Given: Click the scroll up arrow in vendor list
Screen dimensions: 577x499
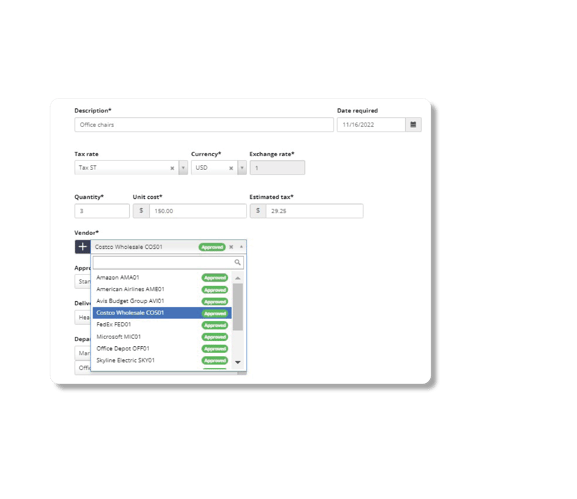Looking at the screenshot, I should point(238,278).
